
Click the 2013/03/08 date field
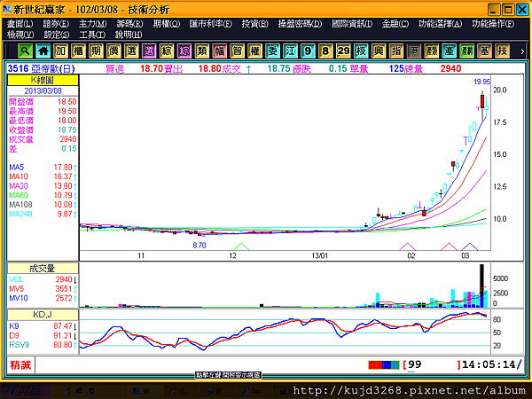coord(43,91)
